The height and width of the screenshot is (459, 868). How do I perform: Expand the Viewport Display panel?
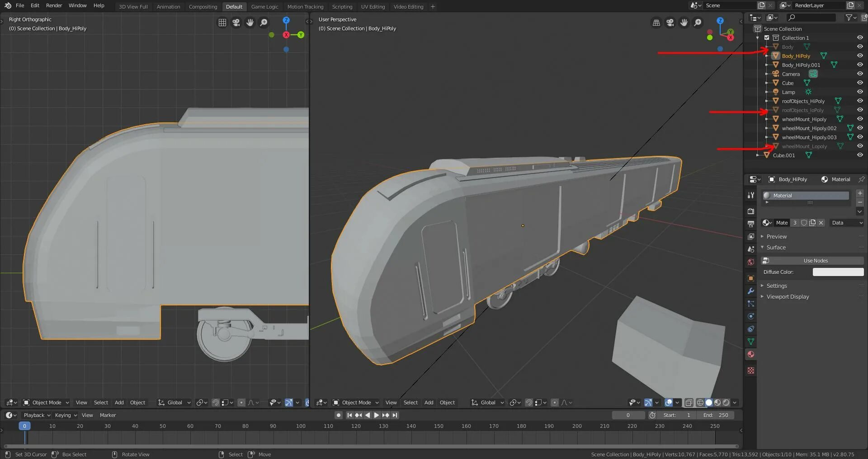[x=787, y=297]
